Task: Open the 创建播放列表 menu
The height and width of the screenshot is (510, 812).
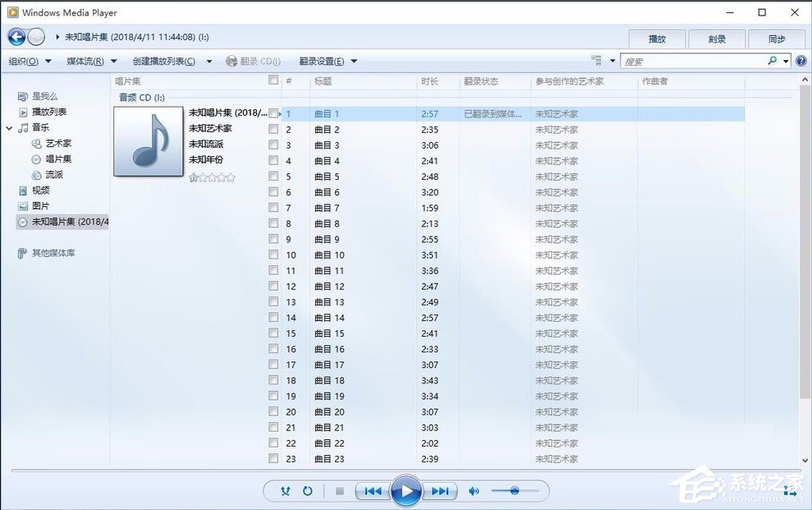Action: [164, 61]
